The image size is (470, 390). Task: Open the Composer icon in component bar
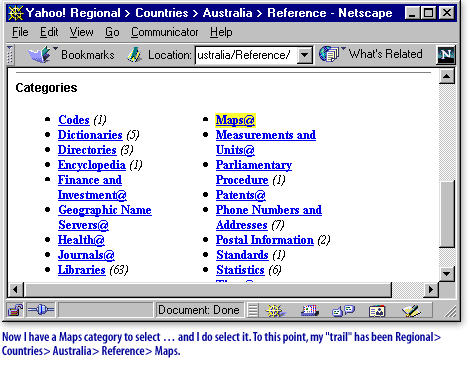[x=411, y=311]
